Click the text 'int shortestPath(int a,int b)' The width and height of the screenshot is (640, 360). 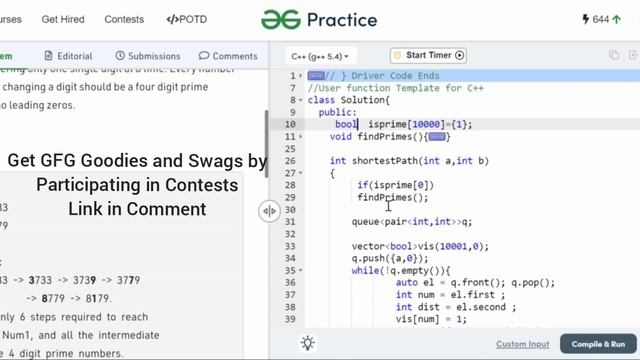pos(409,161)
